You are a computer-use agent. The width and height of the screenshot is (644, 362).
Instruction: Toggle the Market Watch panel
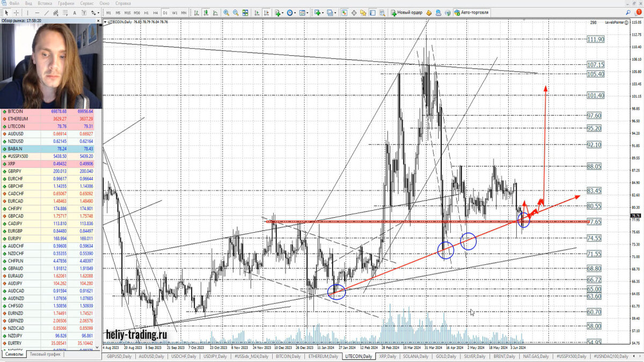[345, 12]
